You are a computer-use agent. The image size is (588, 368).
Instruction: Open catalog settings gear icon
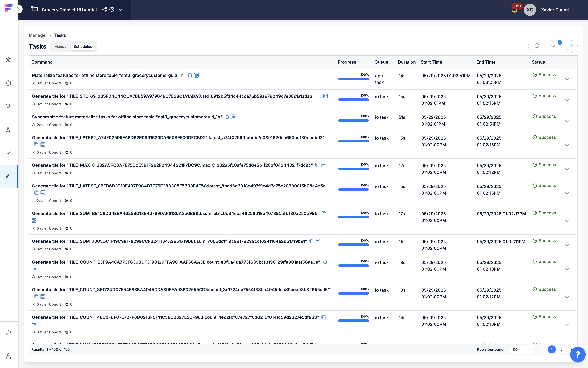click(112, 10)
